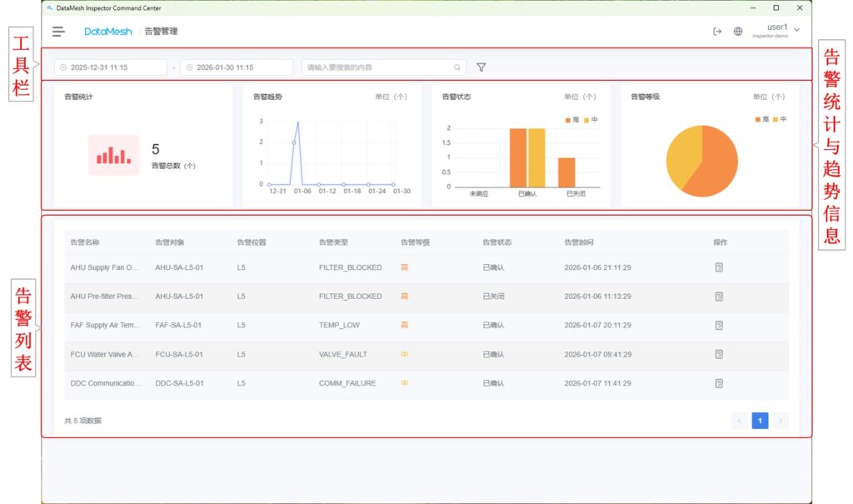Image resolution: width=853 pixels, height=504 pixels.
Task: Toggle the 高 legend in 告警状态 chart
Action: point(572,120)
